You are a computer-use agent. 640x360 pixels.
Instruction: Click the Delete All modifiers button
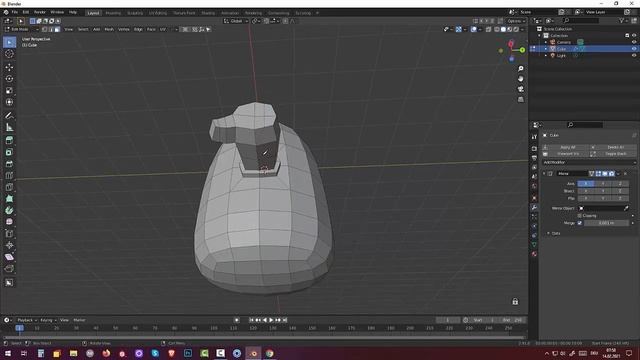coord(613,147)
